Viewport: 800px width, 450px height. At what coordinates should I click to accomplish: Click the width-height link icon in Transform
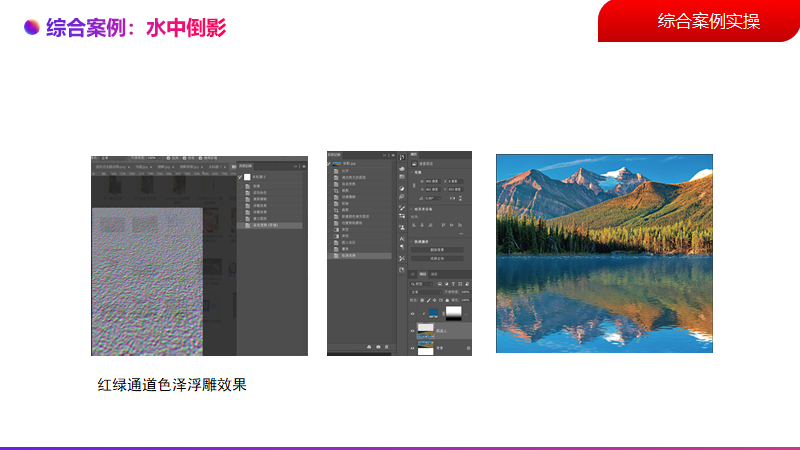click(x=414, y=186)
